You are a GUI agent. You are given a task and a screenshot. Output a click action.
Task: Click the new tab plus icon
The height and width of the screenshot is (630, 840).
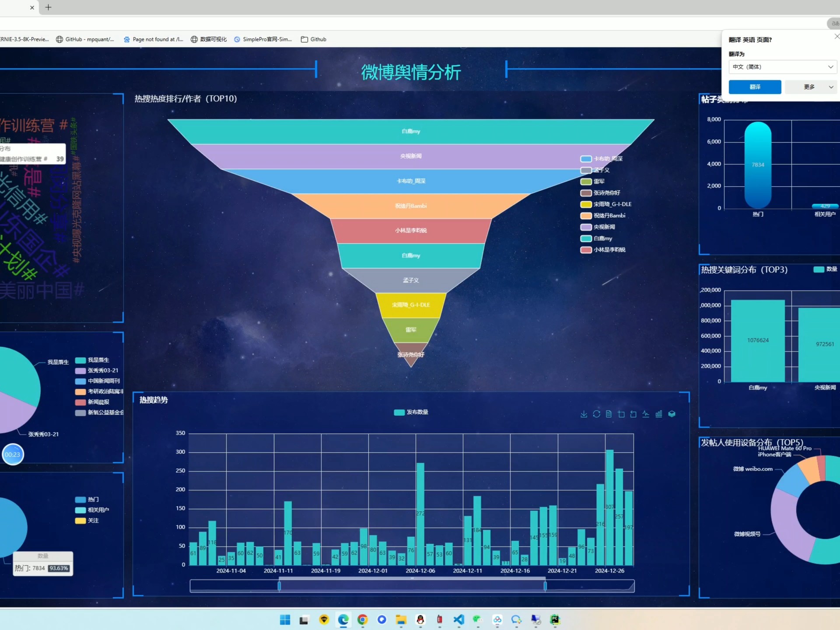pos(48,7)
